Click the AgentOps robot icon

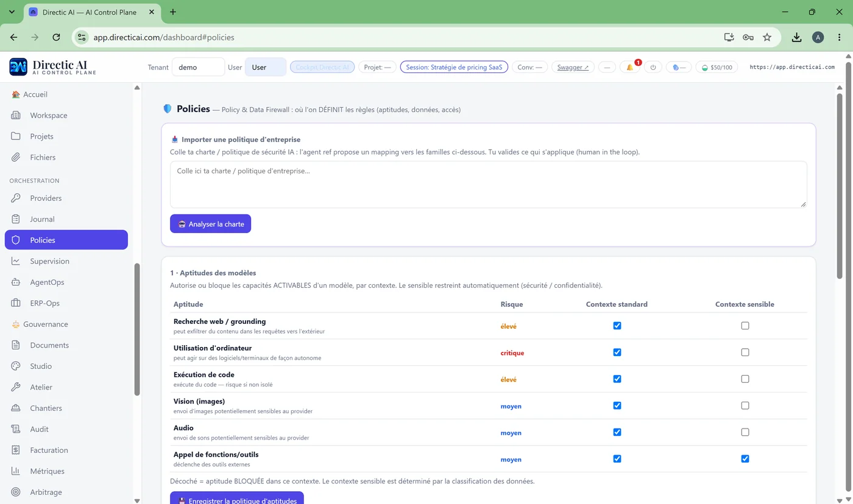point(16,282)
